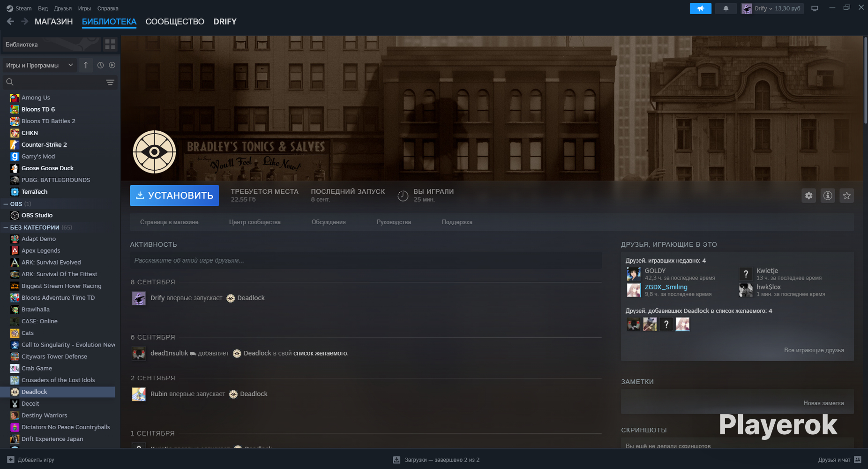
Task: Open Игры и Программы filter dropdown
Action: point(39,65)
